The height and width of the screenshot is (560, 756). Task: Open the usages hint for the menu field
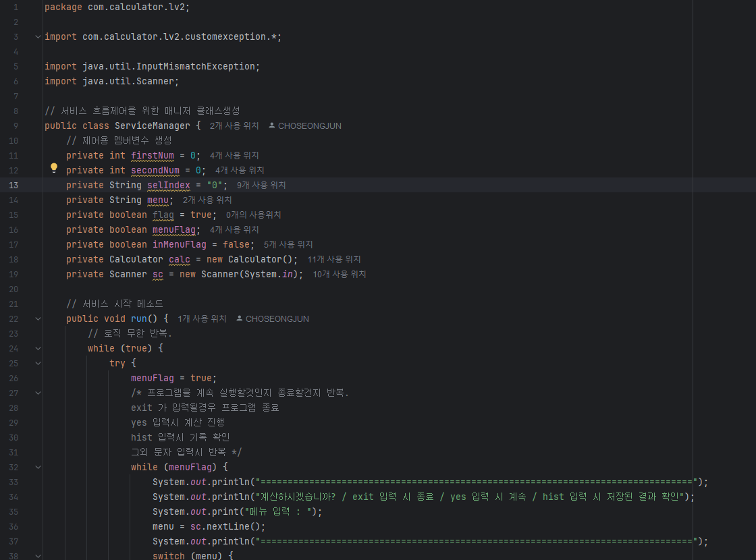[206, 200]
